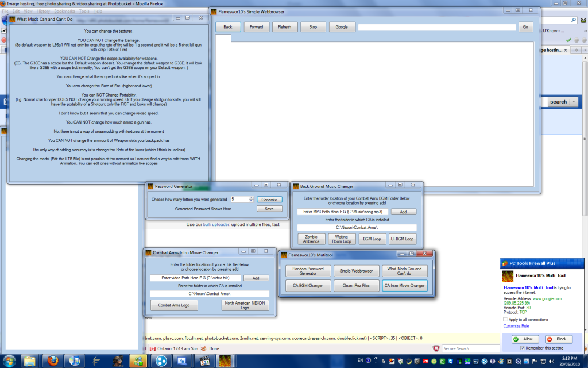Viewport: 588px width, 368px height.
Task: Click Add in Combat Arms Intro Movie Changer
Action: coord(256,278)
